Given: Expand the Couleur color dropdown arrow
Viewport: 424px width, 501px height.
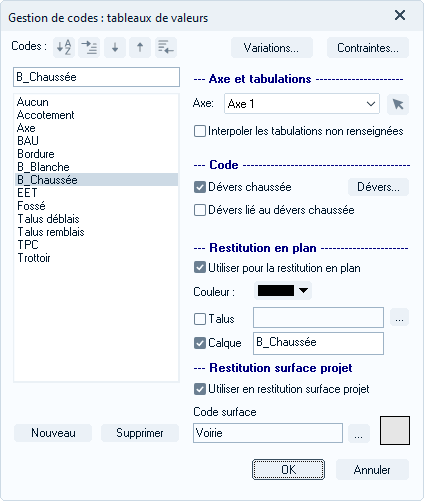Looking at the screenshot, I should (x=303, y=290).
